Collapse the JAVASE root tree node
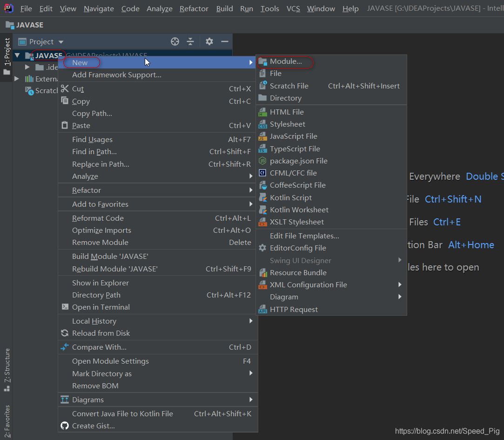 tap(17, 55)
